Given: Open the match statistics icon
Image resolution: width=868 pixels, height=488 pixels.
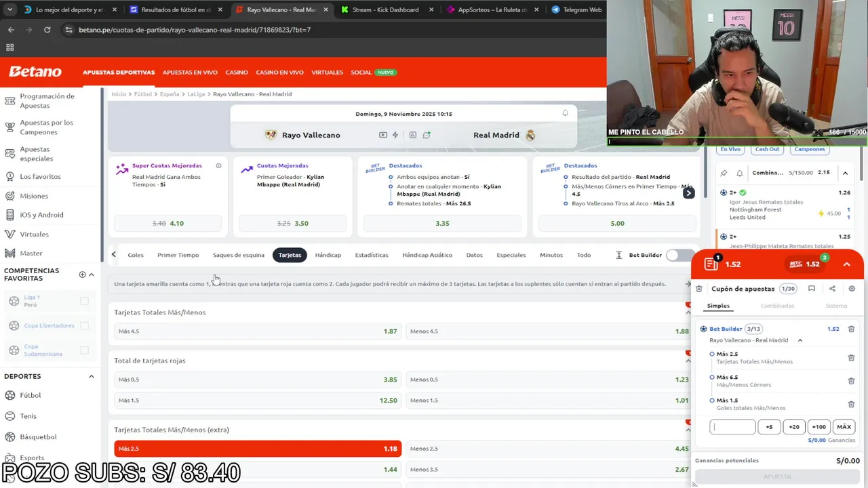Looking at the screenshot, I should (412, 135).
